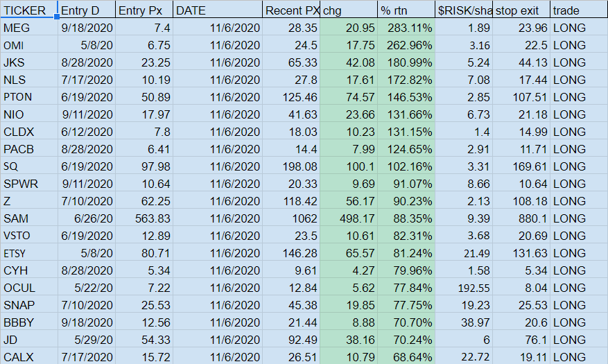Viewport: 608px width, 364px height.
Task: Click the OCUL ticker cell
Action: click(x=29, y=288)
